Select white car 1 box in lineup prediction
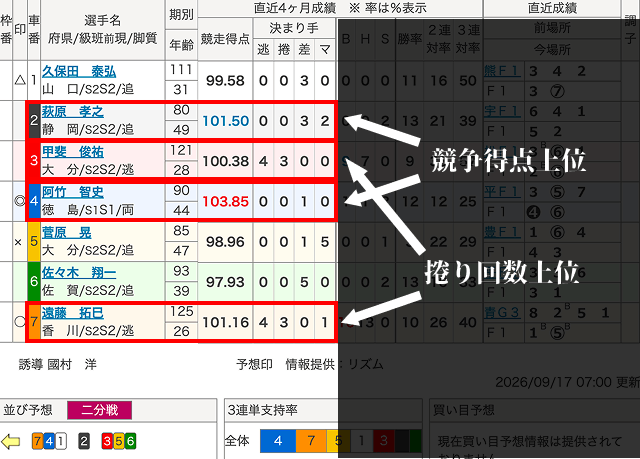Viewport: 640px width, 459px height. click(x=61, y=441)
